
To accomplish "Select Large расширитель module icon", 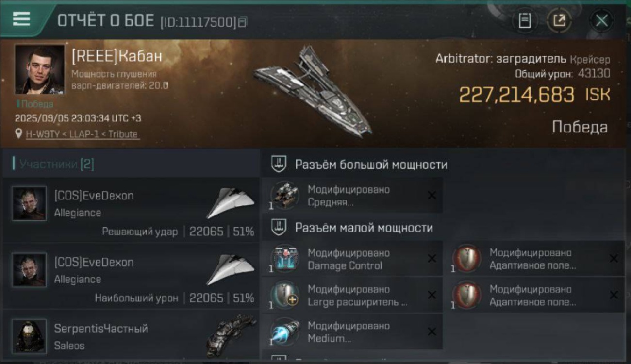I will click(285, 295).
